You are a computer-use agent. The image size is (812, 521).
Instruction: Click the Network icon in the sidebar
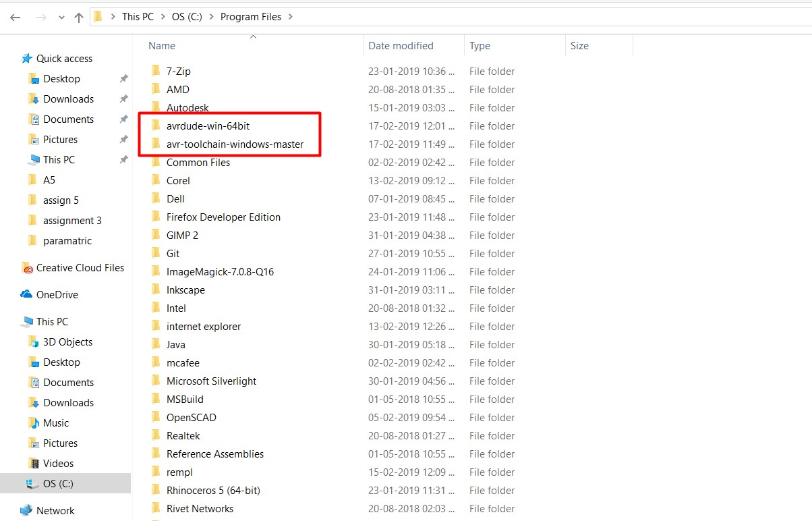[26, 511]
